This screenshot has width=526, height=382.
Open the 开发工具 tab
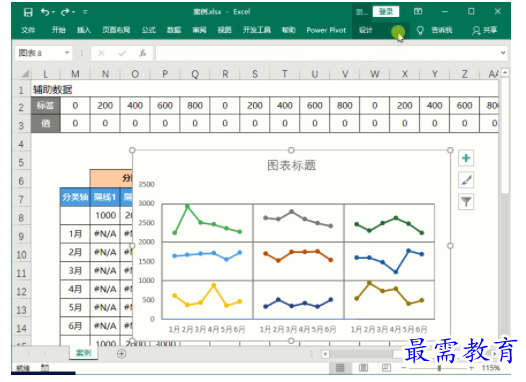click(x=257, y=30)
